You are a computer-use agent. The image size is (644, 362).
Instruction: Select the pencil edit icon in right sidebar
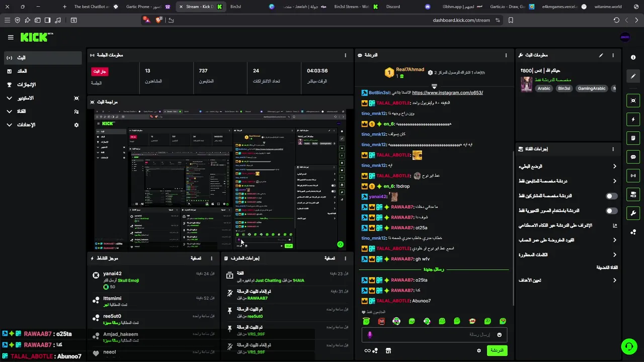tap(633, 76)
